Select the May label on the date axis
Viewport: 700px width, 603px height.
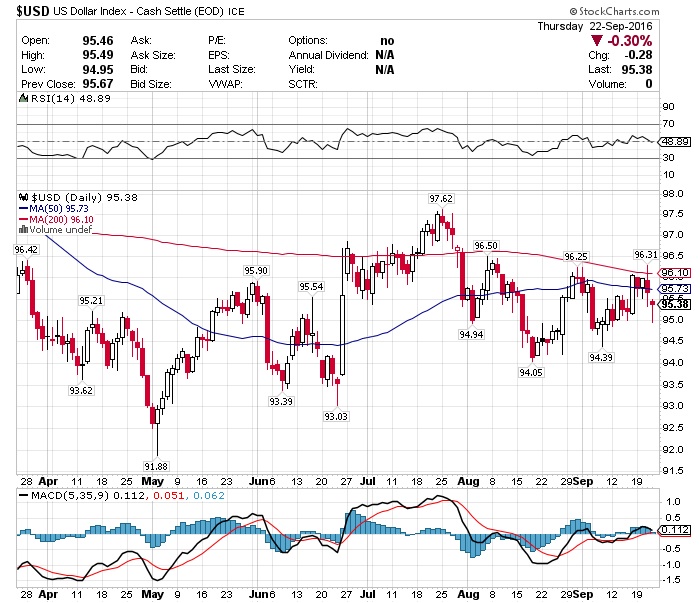click(x=150, y=481)
